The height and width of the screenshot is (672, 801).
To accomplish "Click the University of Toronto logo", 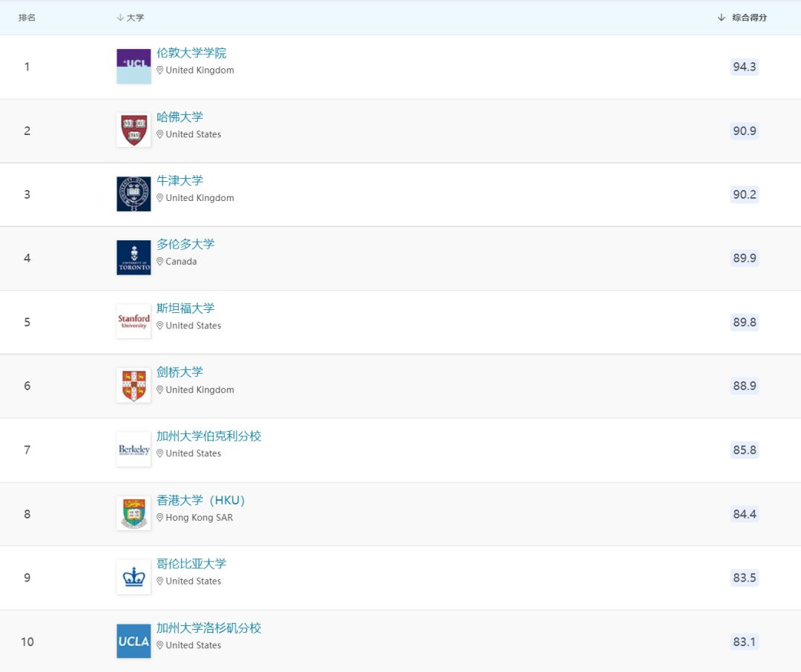I will pos(133,257).
